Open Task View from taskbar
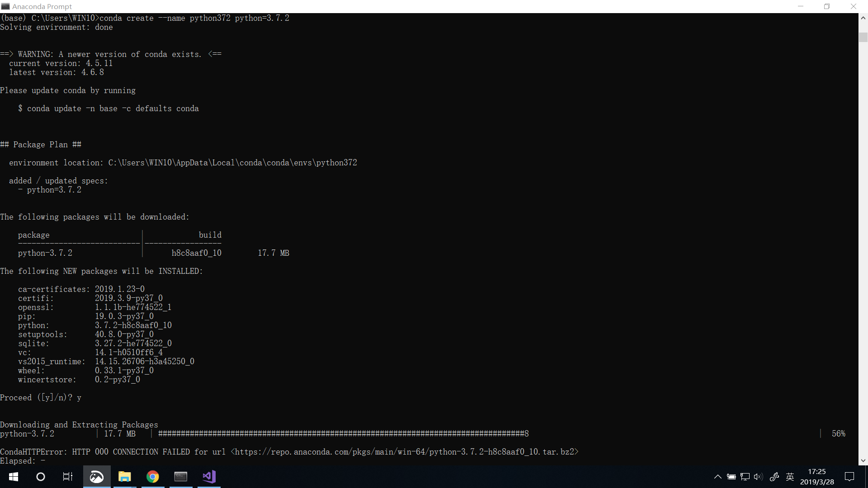The height and width of the screenshot is (488, 868). (x=68, y=477)
